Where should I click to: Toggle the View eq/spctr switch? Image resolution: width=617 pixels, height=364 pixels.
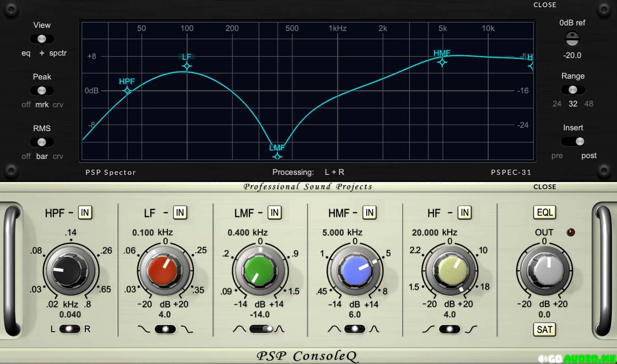42,39
